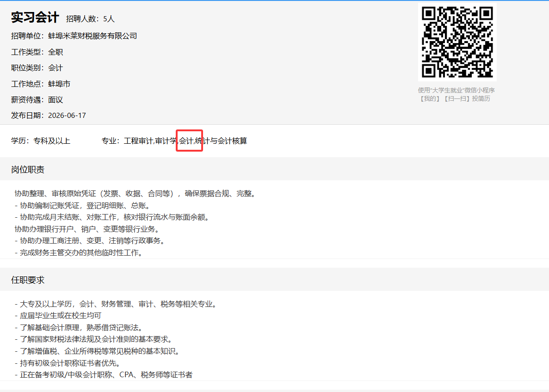Click the 岗位职责 section header
The width and height of the screenshot is (549, 392).
tap(28, 170)
